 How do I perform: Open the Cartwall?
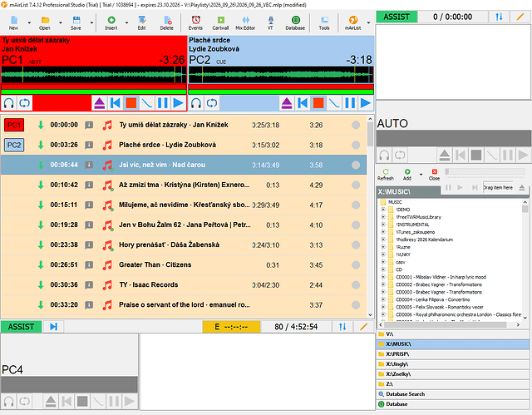(220, 22)
